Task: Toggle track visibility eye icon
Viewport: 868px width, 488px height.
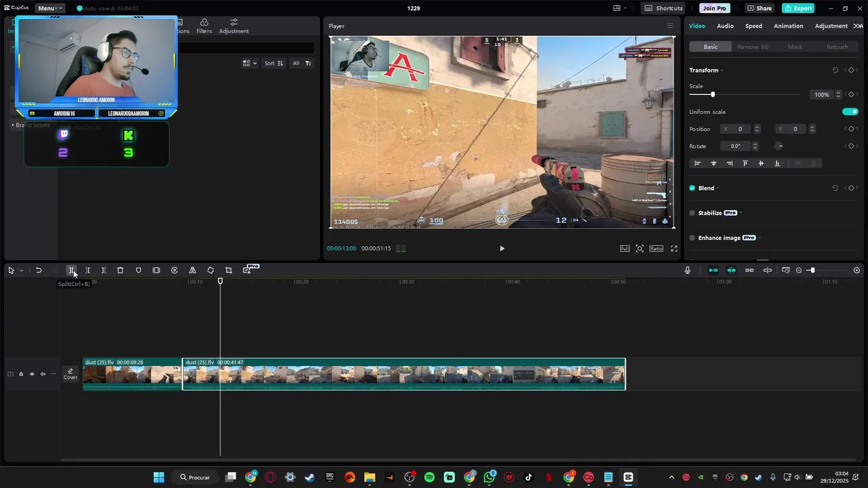Action: click(32, 374)
